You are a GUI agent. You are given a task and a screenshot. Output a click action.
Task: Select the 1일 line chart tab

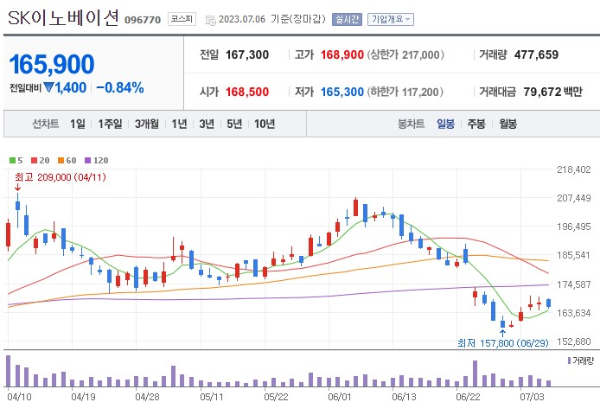click(78, 124)
